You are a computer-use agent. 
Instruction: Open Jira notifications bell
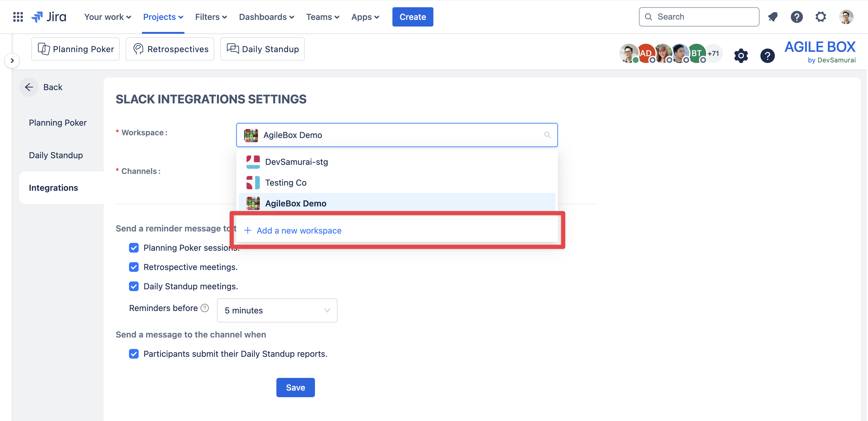point(773,17)
